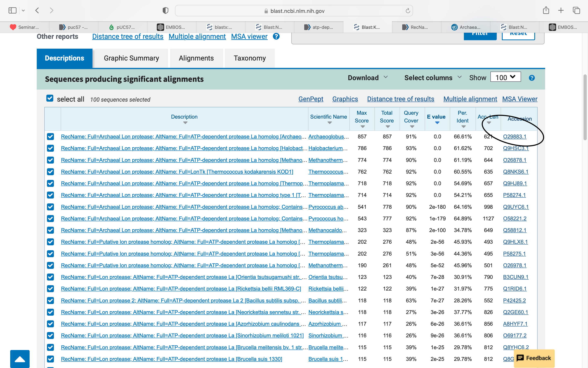This screenshot has width=588, height=368.
Task: Open the Thermococcus kodakarensis KOD1 LonTk description
Action: point(177,172)
